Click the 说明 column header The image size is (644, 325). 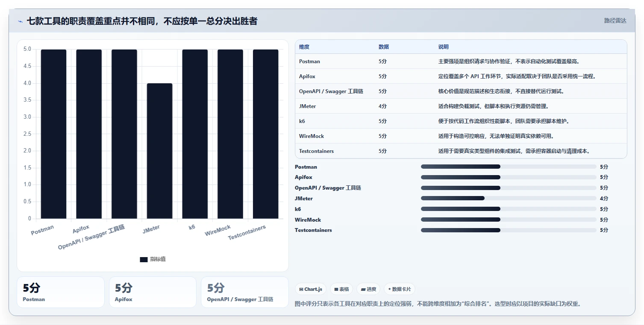tap(444, 47)
